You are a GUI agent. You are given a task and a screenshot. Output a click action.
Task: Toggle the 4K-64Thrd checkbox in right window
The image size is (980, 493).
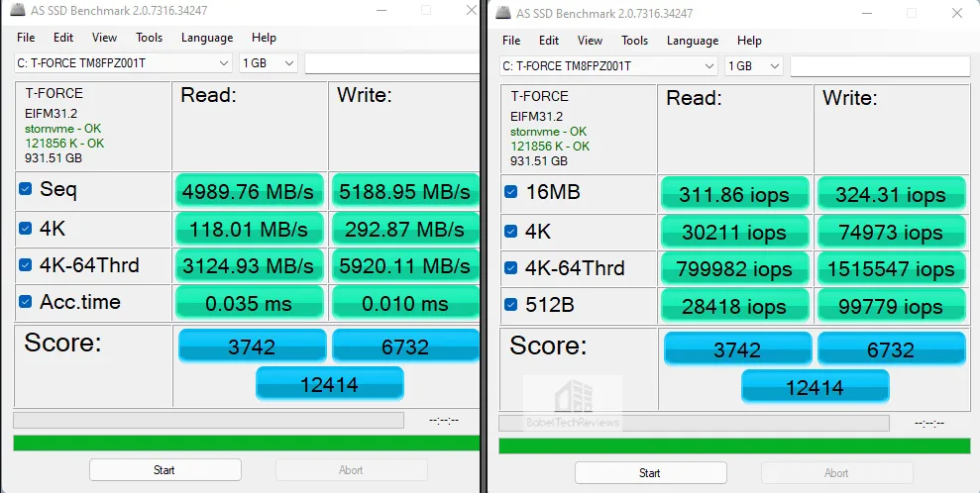coord(510,268)
